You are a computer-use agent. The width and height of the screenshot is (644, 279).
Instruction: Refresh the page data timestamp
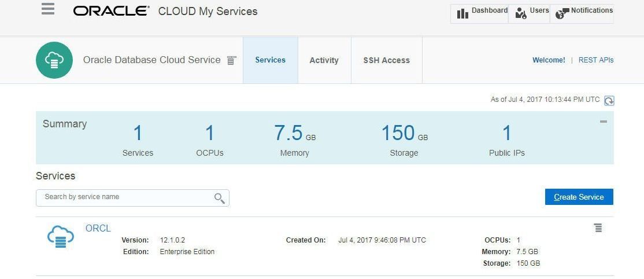point(609,100)
